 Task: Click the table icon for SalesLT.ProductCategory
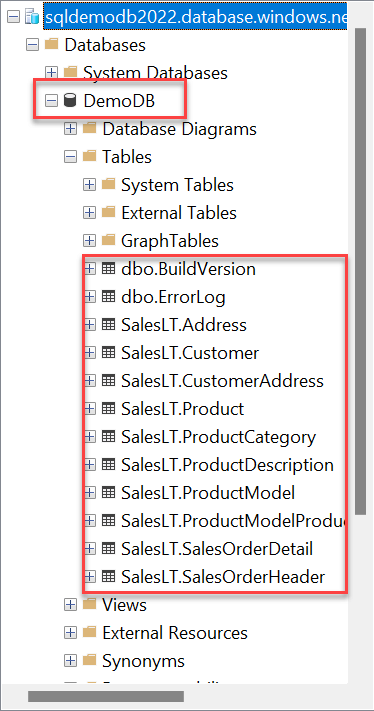point(108,437)
